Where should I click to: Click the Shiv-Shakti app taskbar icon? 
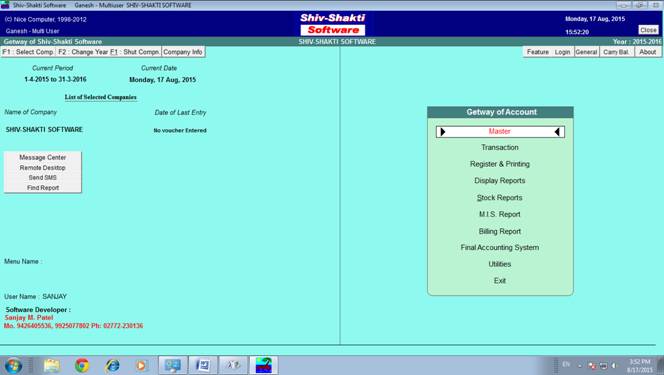[263, 365]
